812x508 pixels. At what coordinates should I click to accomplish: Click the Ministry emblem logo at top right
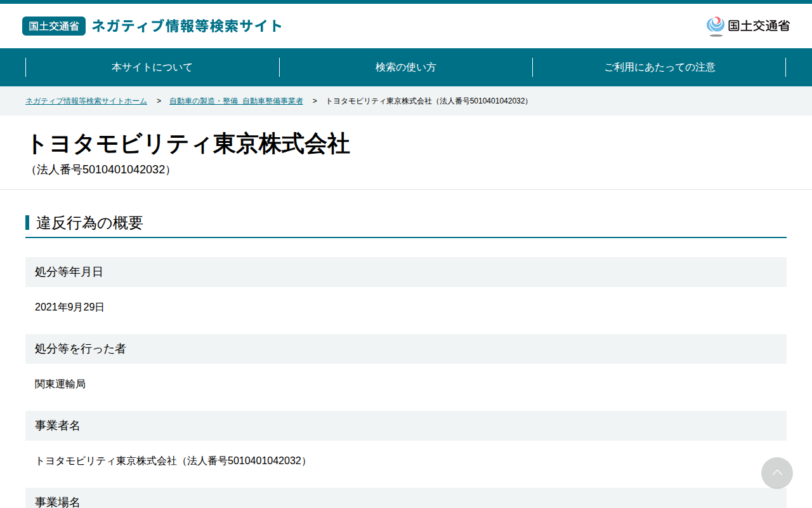click(716, 26)
